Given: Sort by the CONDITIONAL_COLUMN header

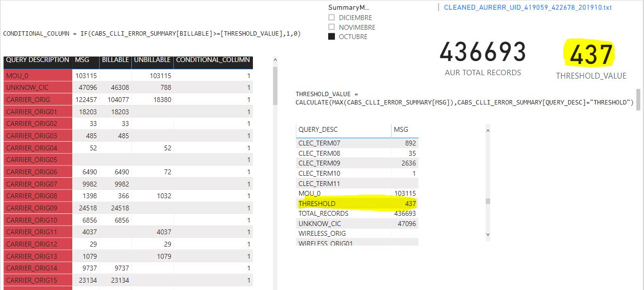Looking at the screenshot, I should point(213,60).
